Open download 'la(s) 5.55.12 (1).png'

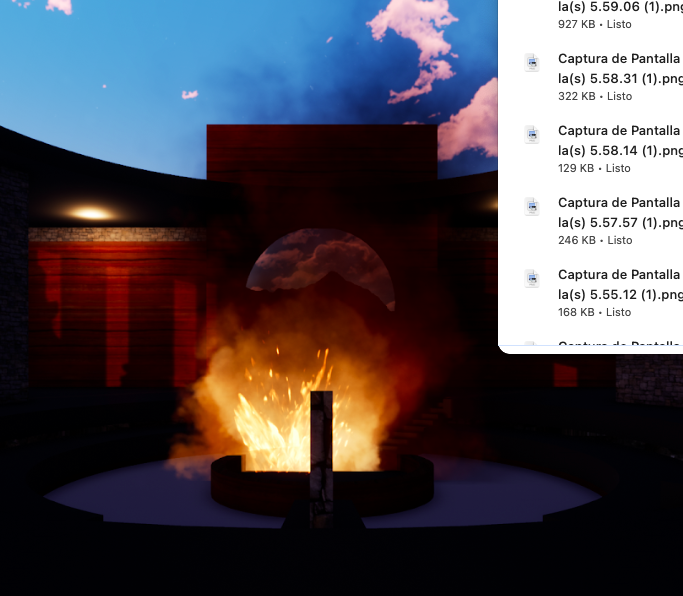click(620, 284)
